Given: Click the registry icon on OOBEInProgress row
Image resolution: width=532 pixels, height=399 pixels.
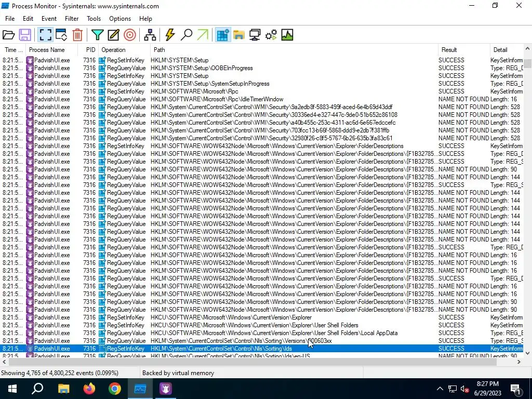Looking at the screenshot, I should (x=102, y=68).
